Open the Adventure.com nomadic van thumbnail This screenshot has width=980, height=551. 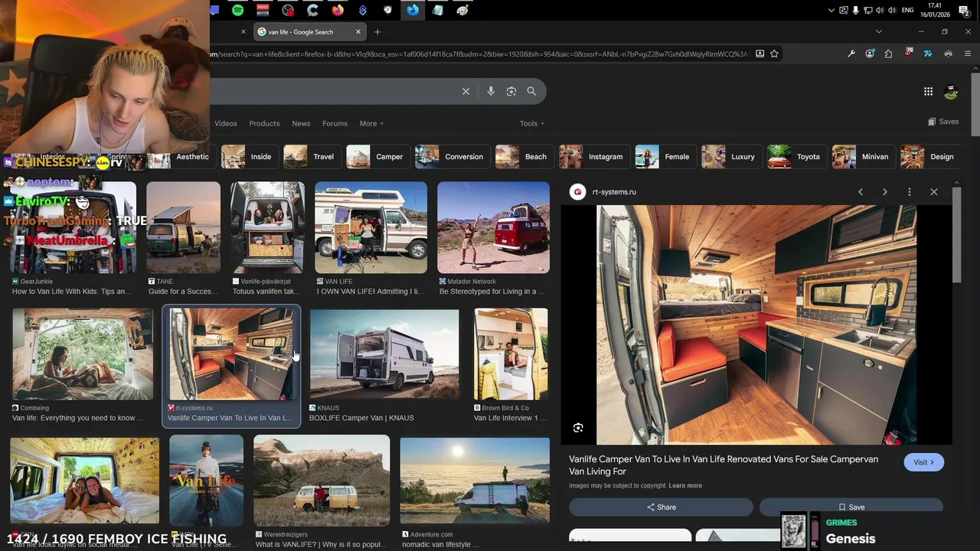tap(475, 481)
